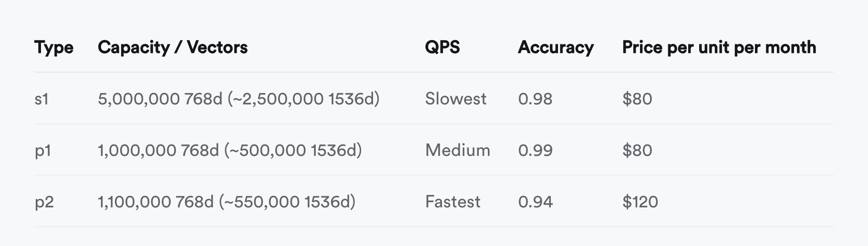The height and width of the screenshot is (246, 868).
Task: Click the Fastest QPS cell
Action: (x=453, y=202)
